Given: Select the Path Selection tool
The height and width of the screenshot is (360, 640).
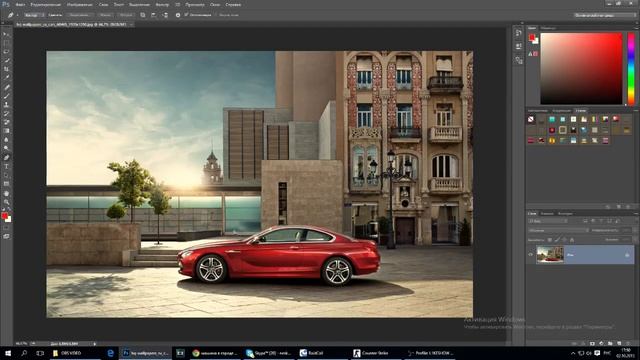Looking at the screenshot, I should click(x=7, y=175).
